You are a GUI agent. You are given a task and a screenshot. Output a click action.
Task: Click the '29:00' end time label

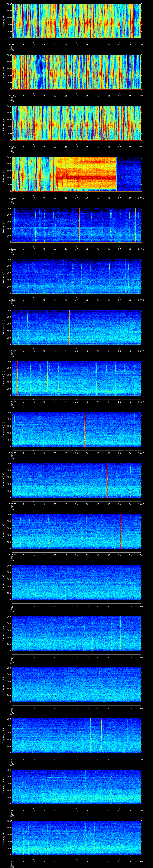tap(141, 657)
